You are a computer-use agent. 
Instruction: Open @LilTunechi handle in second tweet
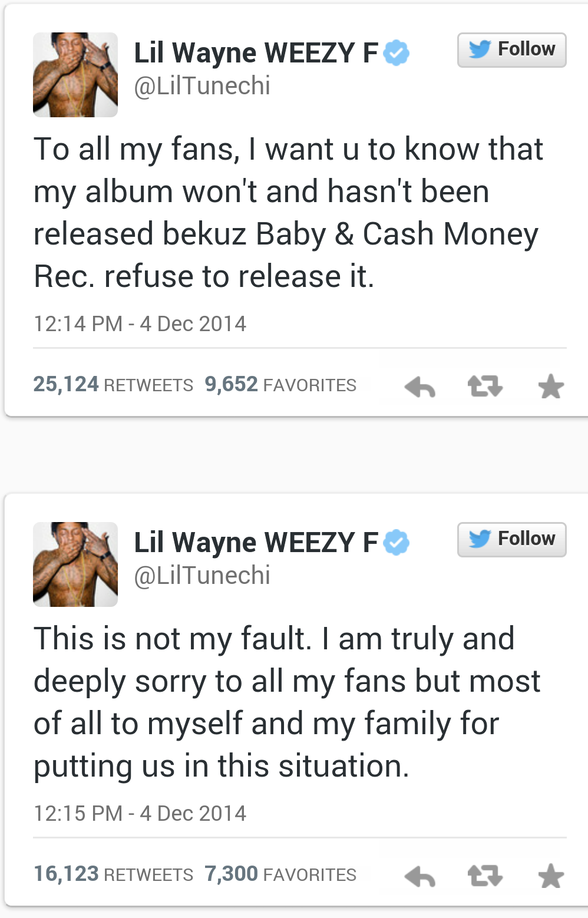202,576
